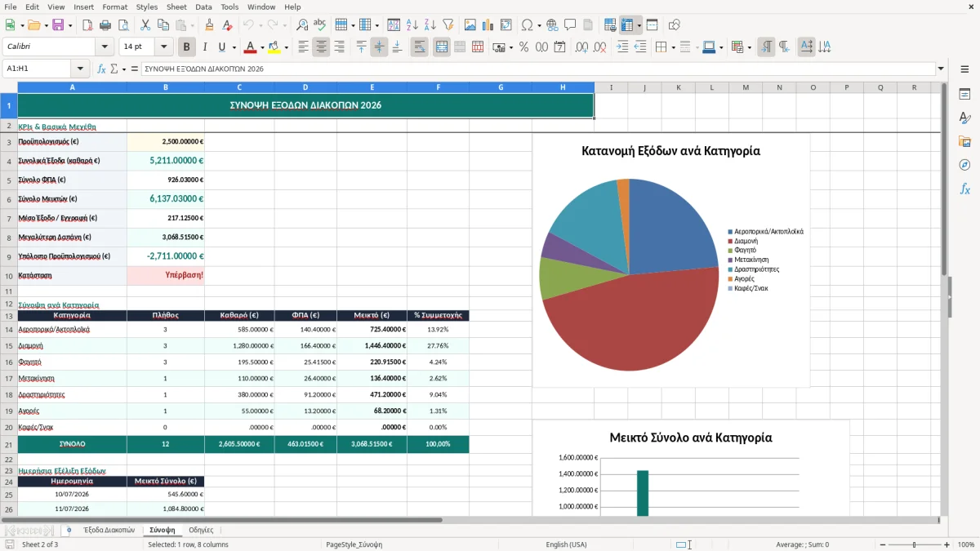Expand the Name Box A1:H1 dropdown
The height and width of the screenshot is (551, 980).
click(80, 69)
